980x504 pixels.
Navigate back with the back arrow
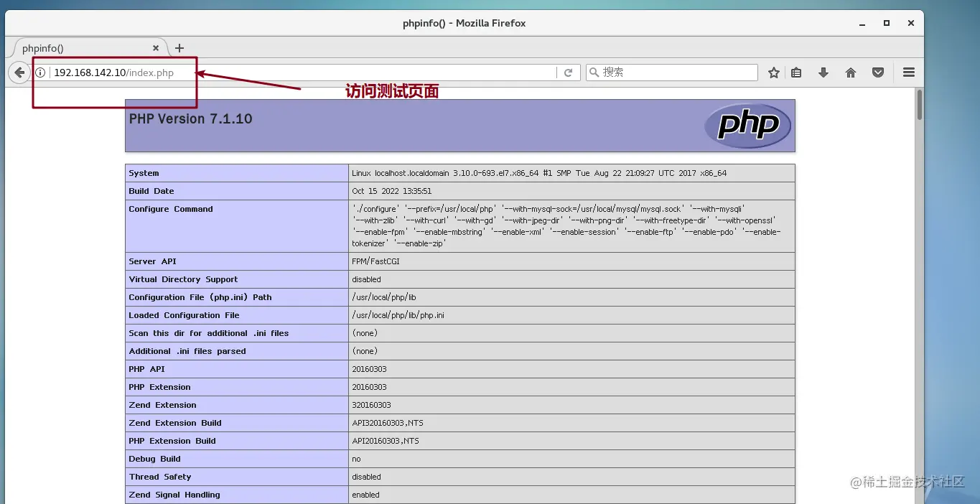pos(19,72)
